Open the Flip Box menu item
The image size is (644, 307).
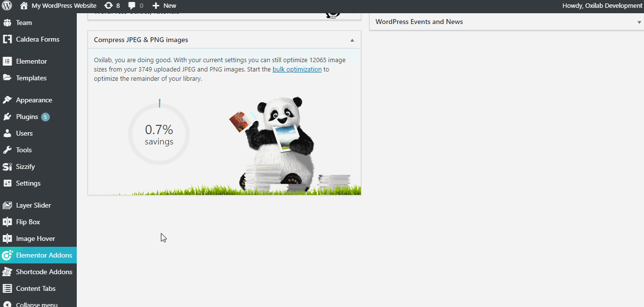tap(28, 222)
